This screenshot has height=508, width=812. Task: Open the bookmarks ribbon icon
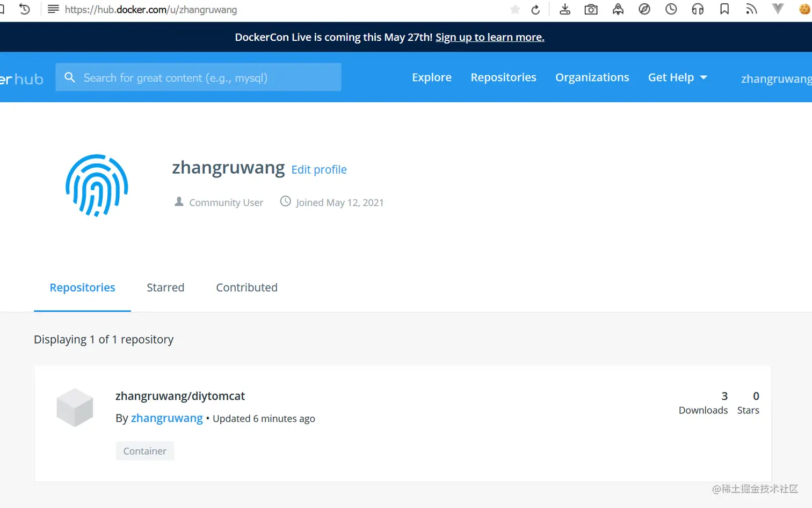pyautogui.click(x=724, y=9)
